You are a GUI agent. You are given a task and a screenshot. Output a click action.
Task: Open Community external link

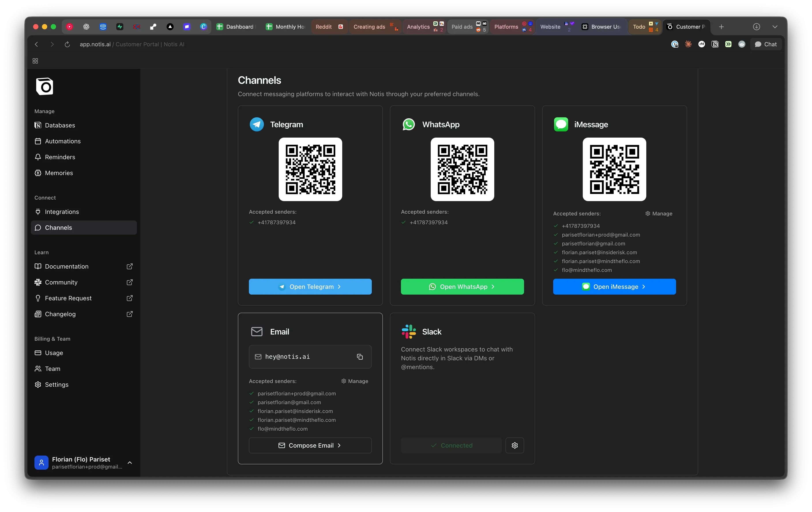tap(84, 282)
